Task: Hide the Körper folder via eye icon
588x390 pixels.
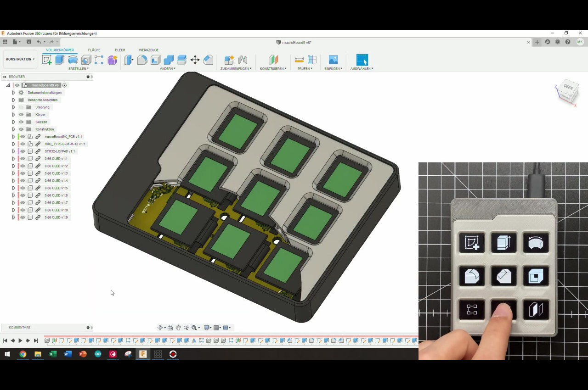Action: pyautogui.click(x=21, y=115)
